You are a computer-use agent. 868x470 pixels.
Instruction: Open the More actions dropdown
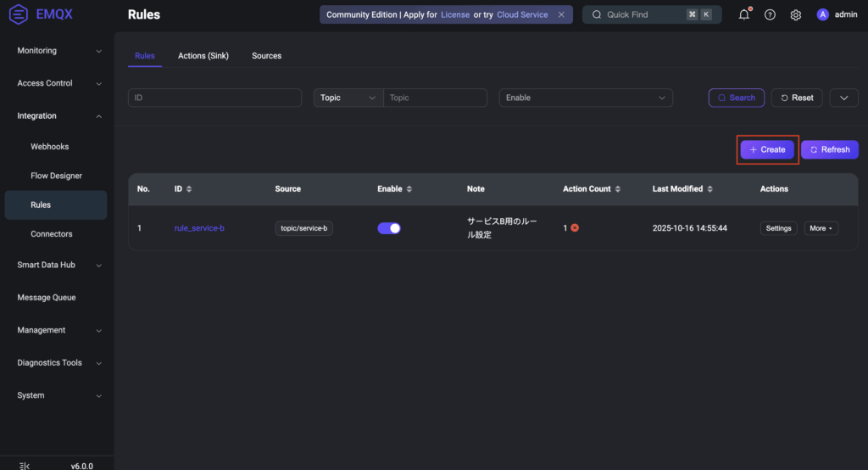point(821,228)
